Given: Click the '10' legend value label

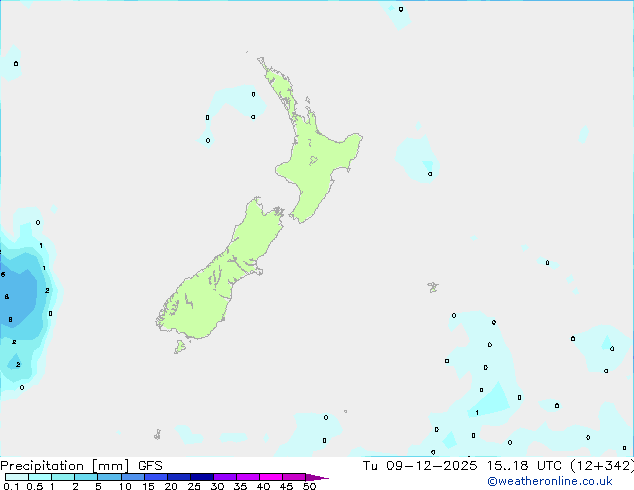Looking at the screenshot, I should [x=125, y=486].
